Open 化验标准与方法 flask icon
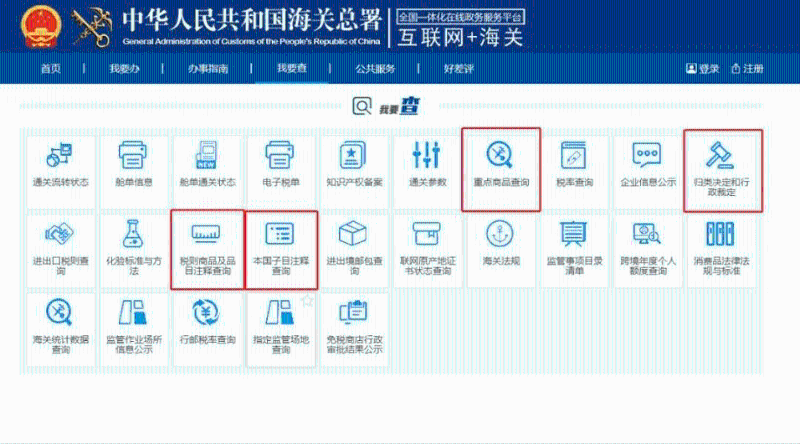The height and width of the screenshot is (444, 800). (133, 234)
